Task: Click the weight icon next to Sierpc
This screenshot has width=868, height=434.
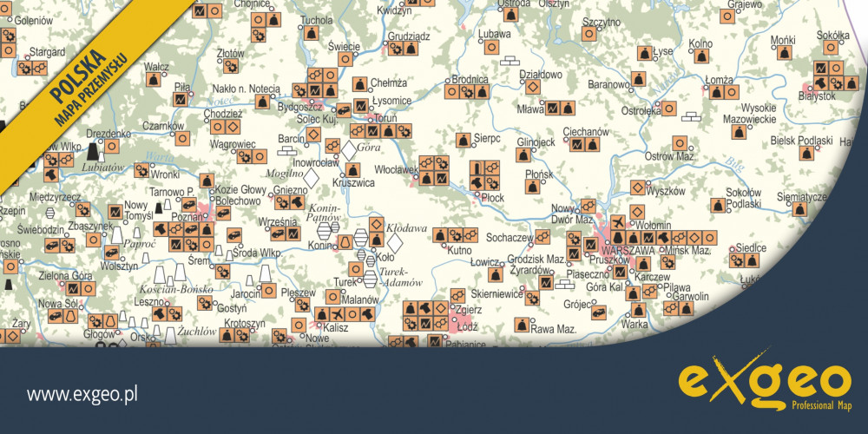Action: (x=463, y=140)
